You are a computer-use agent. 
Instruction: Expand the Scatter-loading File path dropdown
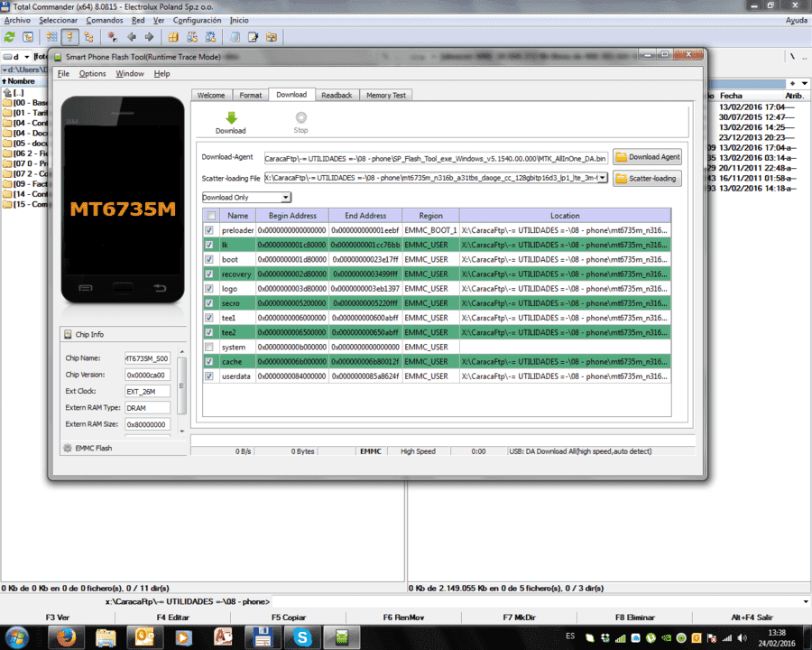[603, 178]
